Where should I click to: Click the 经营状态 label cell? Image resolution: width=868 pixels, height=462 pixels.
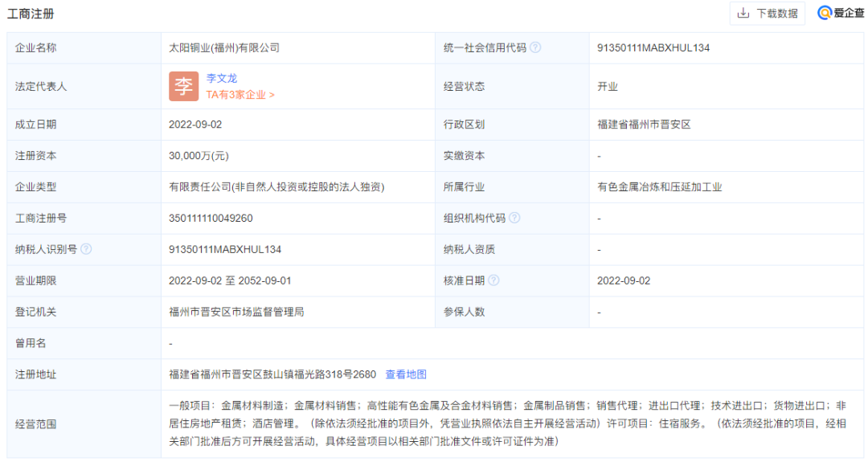[x=512, y=86]
